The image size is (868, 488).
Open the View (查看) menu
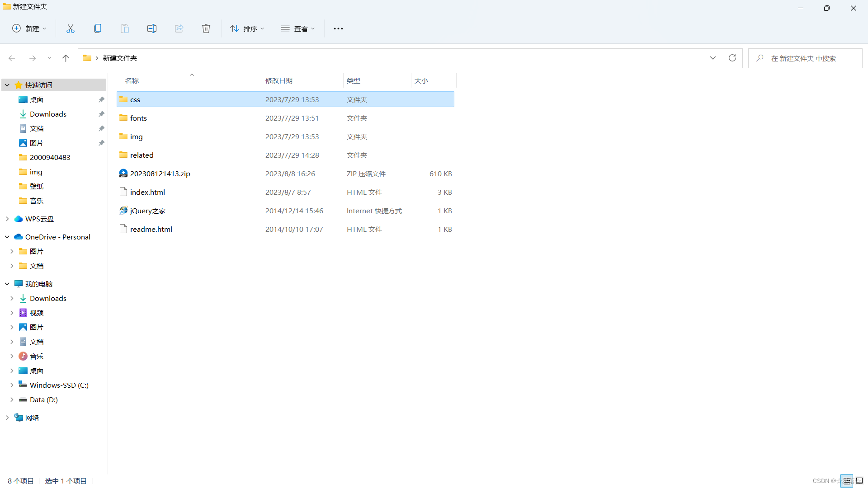[x=297, y=28]
